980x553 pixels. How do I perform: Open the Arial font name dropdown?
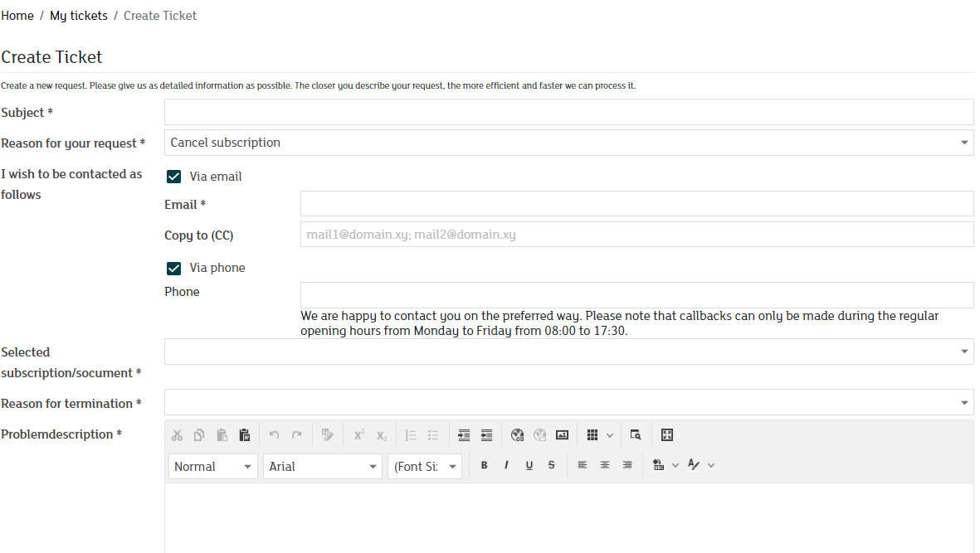322,467
